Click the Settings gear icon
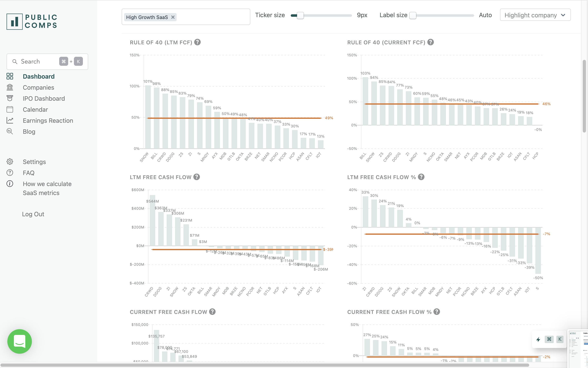Screen dimensions: 588x368 [10, 162]
